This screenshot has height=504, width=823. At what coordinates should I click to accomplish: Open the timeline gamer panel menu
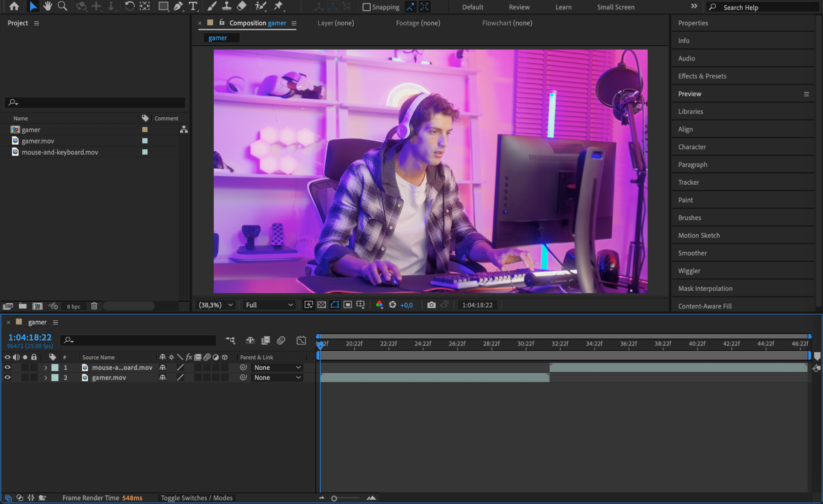tap(56, 323)
